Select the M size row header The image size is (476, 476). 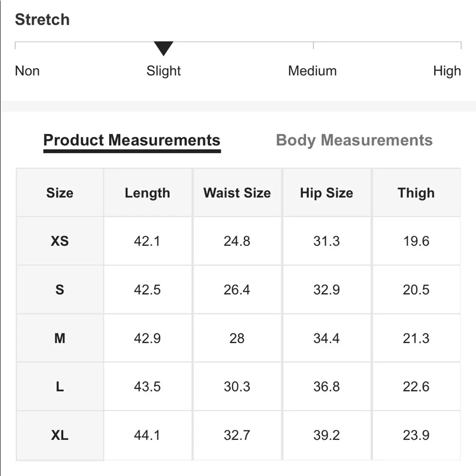pyautogui.click(x=60, y=338)
